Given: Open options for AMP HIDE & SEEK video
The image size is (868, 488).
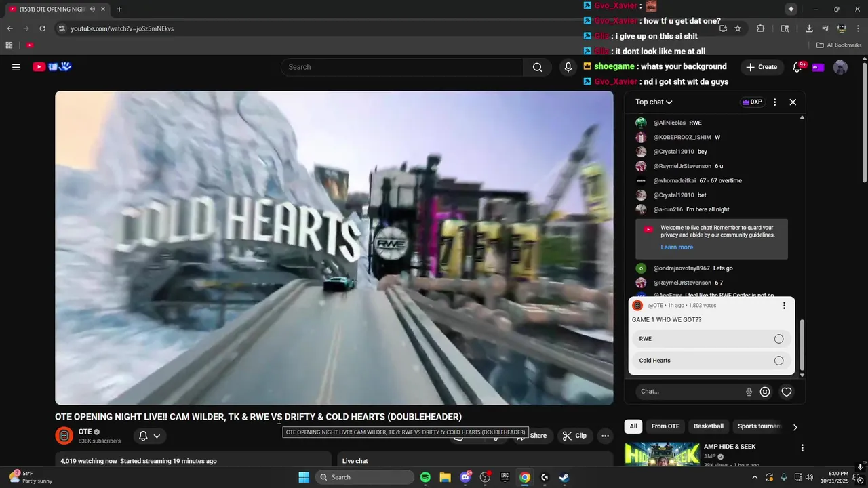Looking at the screenshot, I should tap(802, 448).
